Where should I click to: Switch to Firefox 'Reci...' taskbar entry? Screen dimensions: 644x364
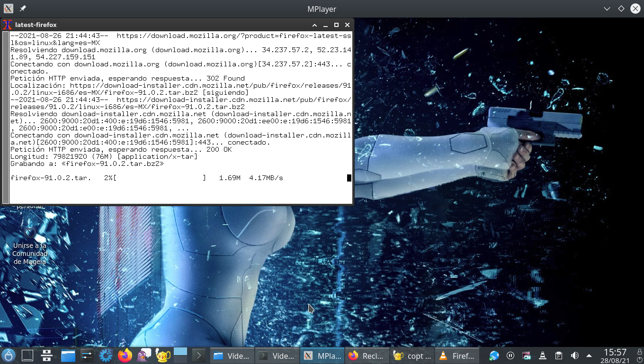pos(367,356)
